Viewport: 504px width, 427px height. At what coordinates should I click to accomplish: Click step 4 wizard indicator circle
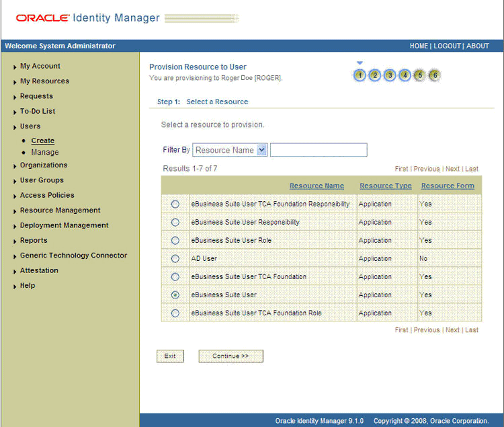(405, 75)
